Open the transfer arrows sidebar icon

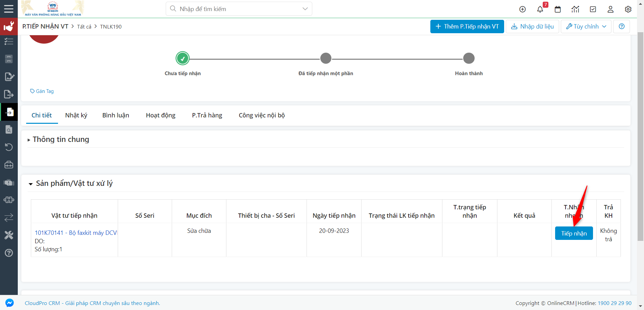[x=9, y=217]
